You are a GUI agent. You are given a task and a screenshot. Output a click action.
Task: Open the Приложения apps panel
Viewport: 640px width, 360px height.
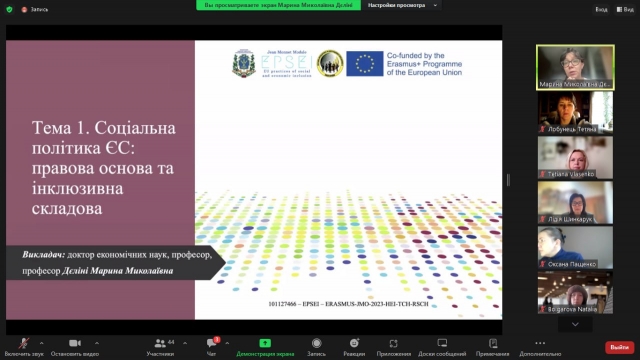coord(393,347)
